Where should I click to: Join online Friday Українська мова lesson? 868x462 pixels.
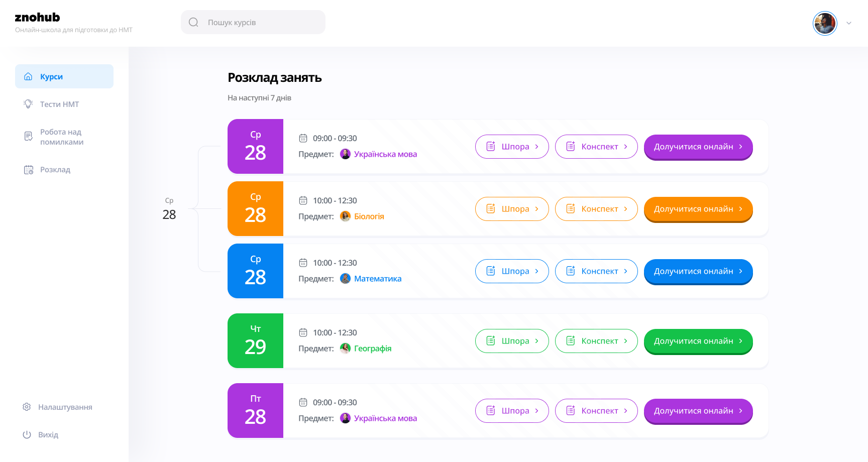click(698, 411)
